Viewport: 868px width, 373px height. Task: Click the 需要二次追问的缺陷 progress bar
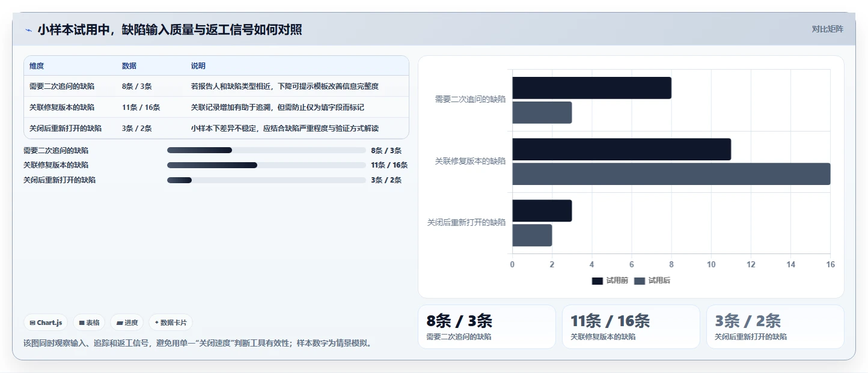click(x=266, y=150)
